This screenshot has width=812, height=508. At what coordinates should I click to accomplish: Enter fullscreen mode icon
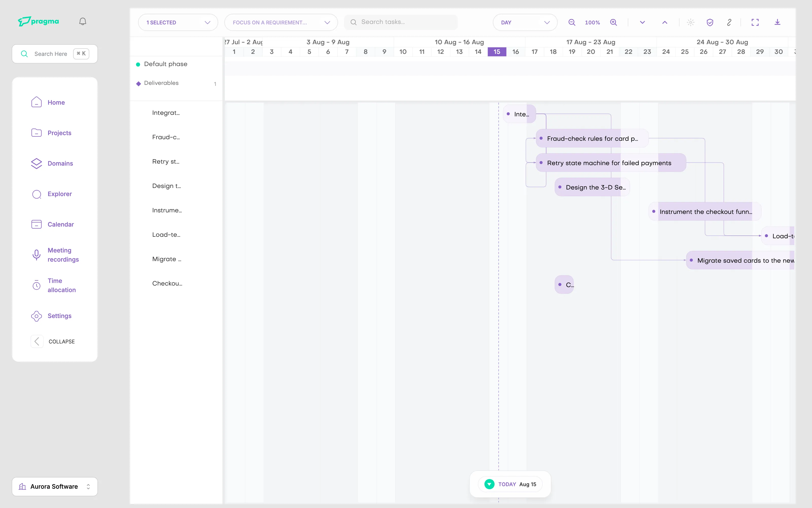(x=755, y=23)
